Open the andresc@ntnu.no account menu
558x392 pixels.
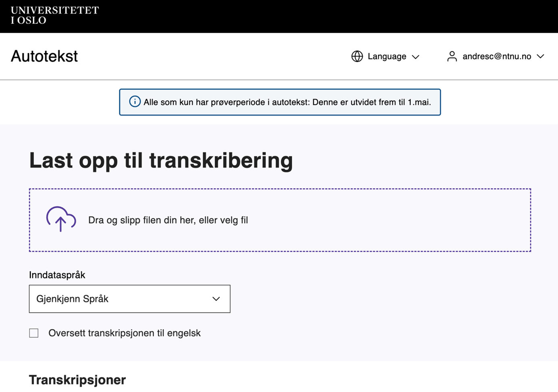pyautogui.click(x=496, y=56)
